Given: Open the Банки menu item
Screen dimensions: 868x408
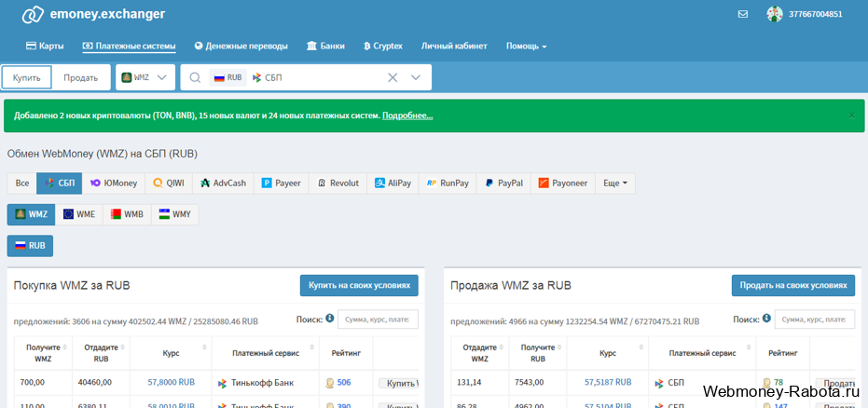Looking at the screenshot, I should click(325, 46).
